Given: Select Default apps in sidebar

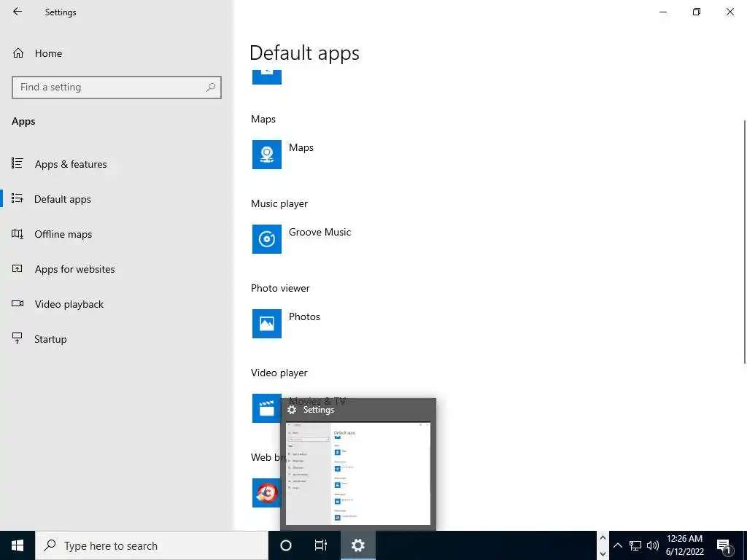Looking at the screenshot, I should (63, 199).
